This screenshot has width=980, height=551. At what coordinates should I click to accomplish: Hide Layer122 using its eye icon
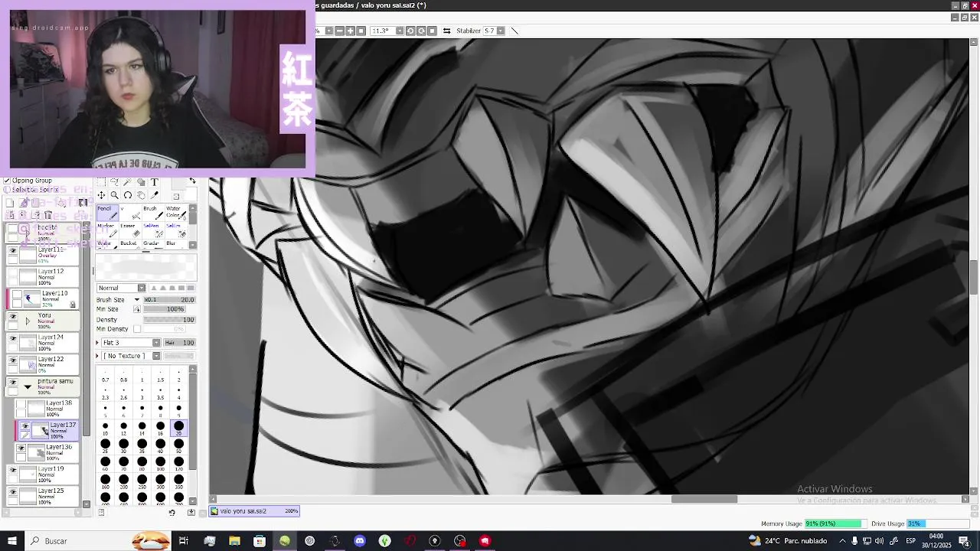pyautogui.click(x=12, y=360)
